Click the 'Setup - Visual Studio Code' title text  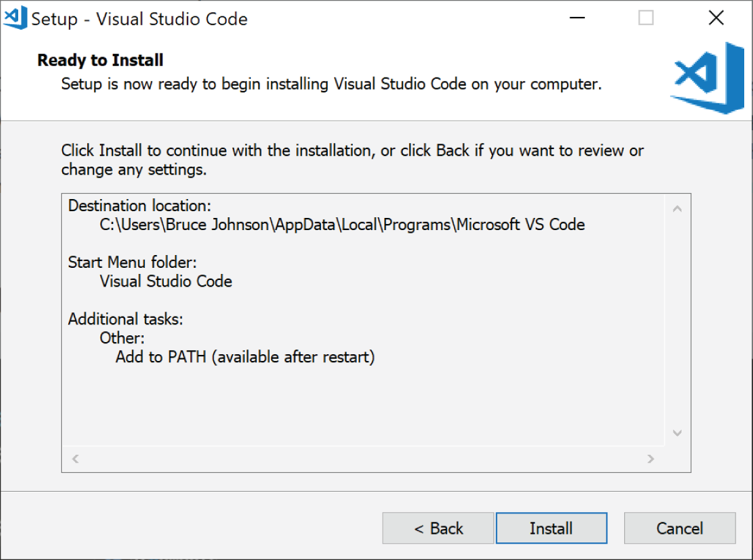coord(139,19)
